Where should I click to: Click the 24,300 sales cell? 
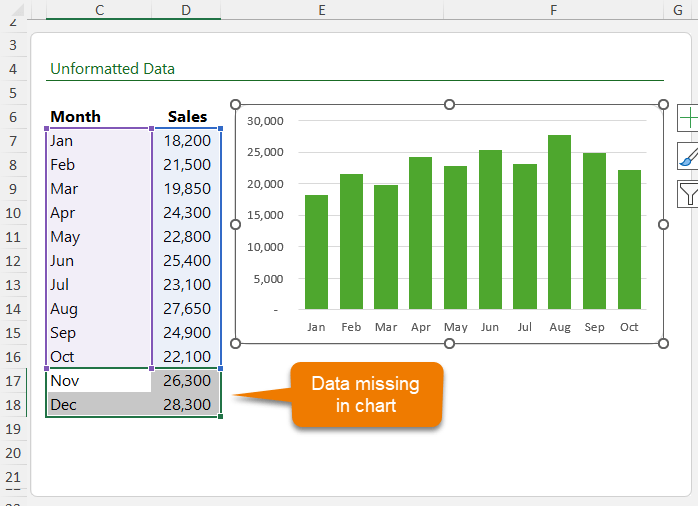(186, 213)
